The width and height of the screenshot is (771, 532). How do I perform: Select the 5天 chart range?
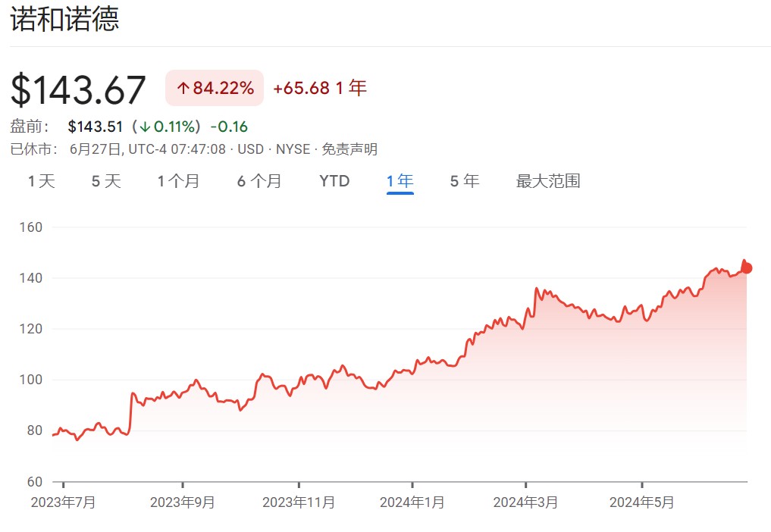pos(106,181)
